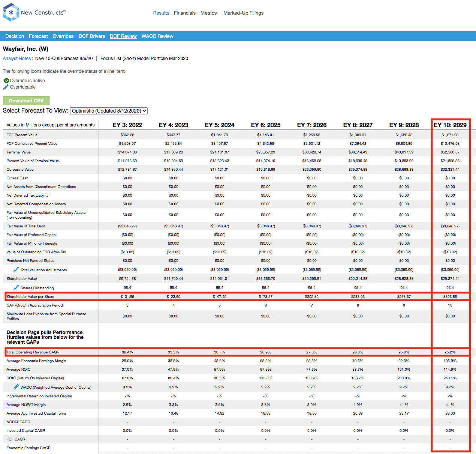Open the Financials top navigation tab
This screenshot has height=454, width=476.
point(185,13)
